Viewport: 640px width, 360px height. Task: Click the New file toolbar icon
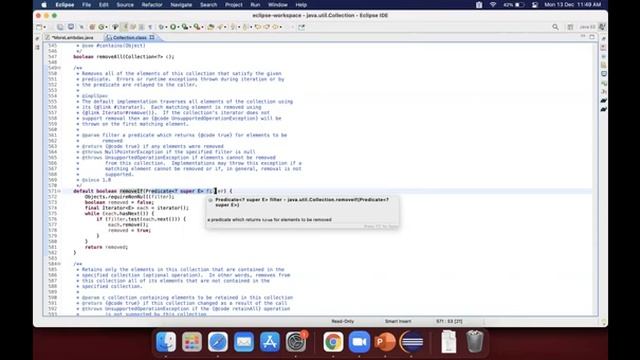pos(39,27)
